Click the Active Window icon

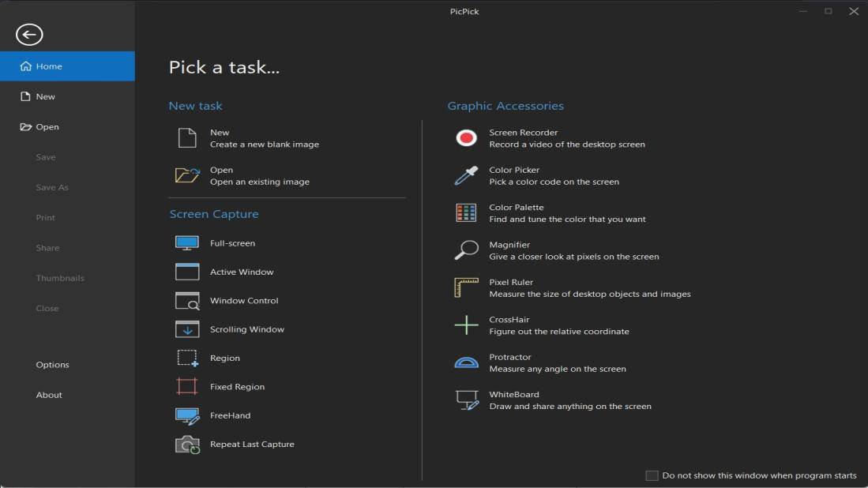point(187,272)
